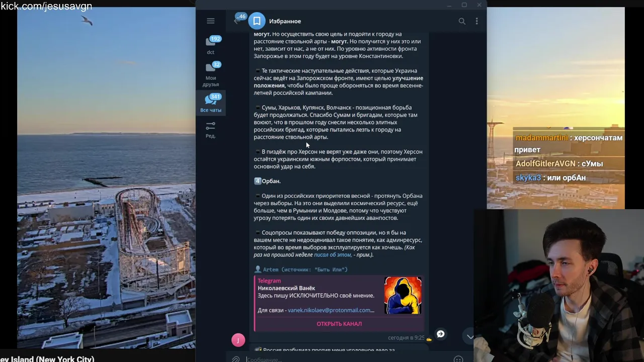Attach file using paperclip icon
The height and width of the screenshot is (362, 644).
[x=235, y=359]
